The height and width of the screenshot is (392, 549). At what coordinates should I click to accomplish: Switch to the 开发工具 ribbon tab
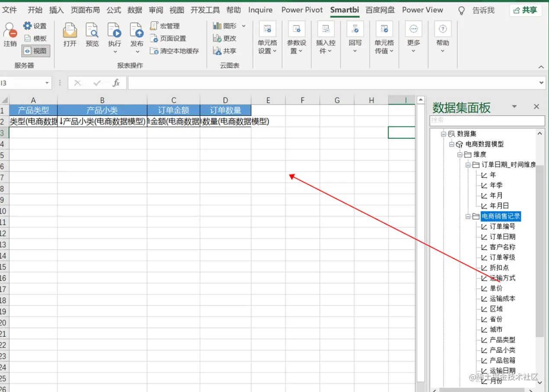click(x=205, y=10)
